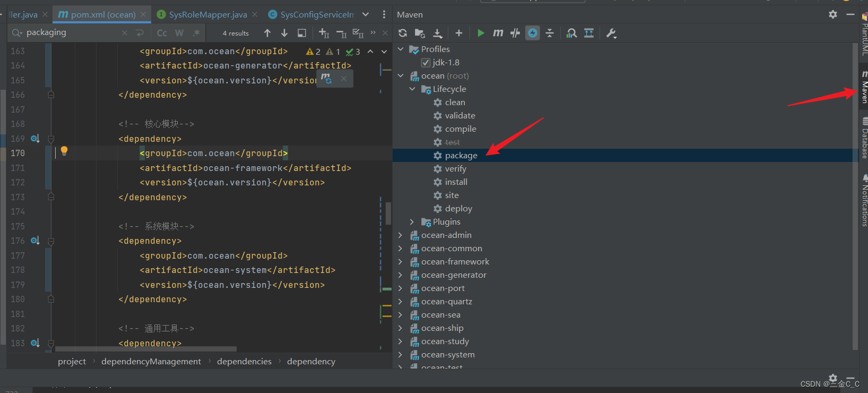Toggle match case Cc option

pos(162,33)
